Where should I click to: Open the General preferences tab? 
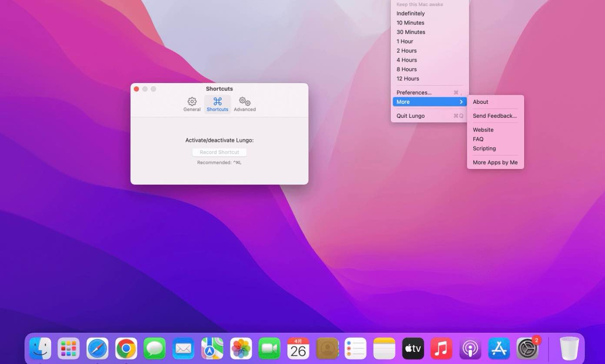click(192, 104)
